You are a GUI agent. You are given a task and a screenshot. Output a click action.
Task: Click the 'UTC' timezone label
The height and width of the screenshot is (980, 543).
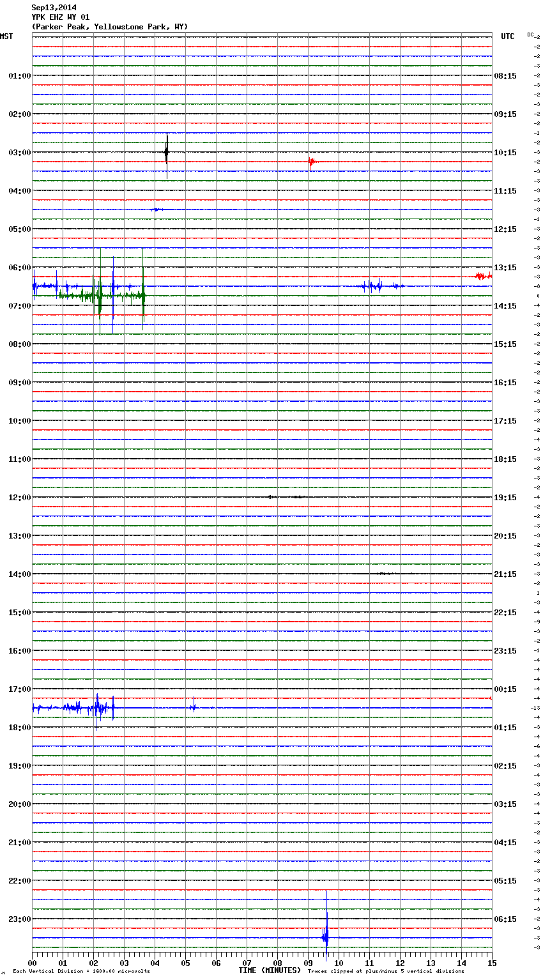pyautogui.click(x=508, y=36)
